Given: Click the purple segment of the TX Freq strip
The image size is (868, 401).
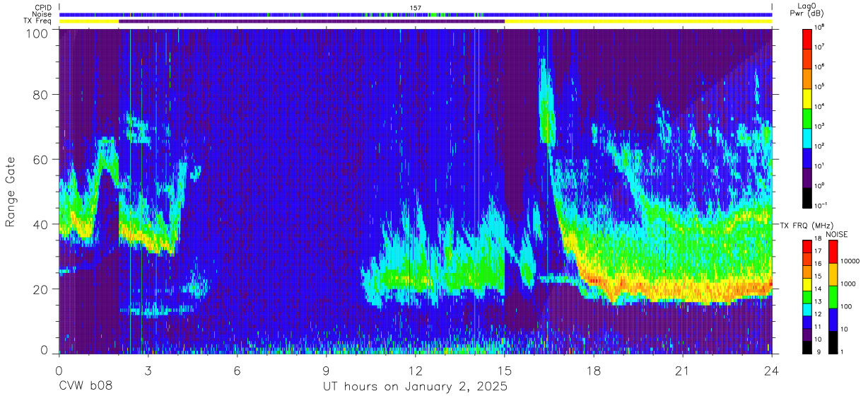Looking at the screenshot, I should click(x=312, y=21).
